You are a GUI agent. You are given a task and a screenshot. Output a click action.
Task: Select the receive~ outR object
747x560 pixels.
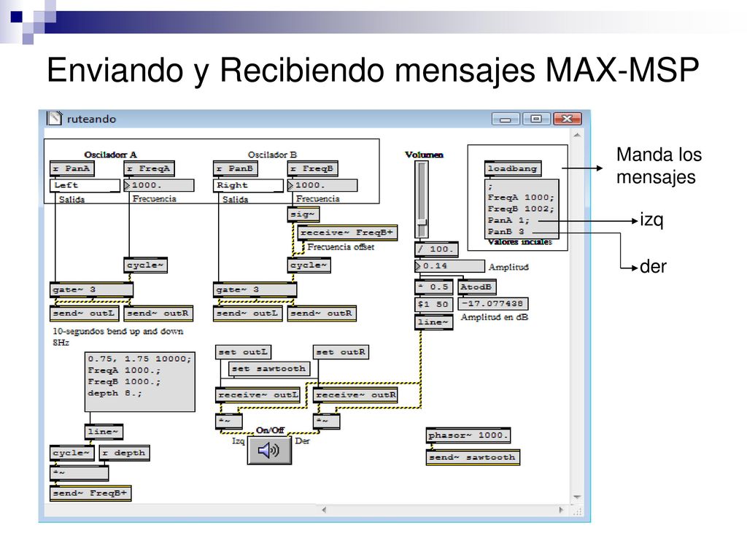pyautogui.click(x=355, y=395)
